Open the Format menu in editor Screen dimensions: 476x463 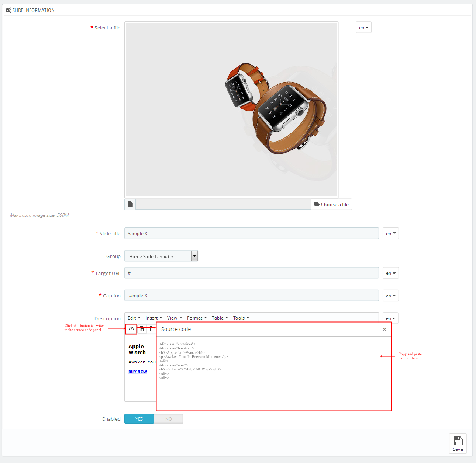click(197, 318)
